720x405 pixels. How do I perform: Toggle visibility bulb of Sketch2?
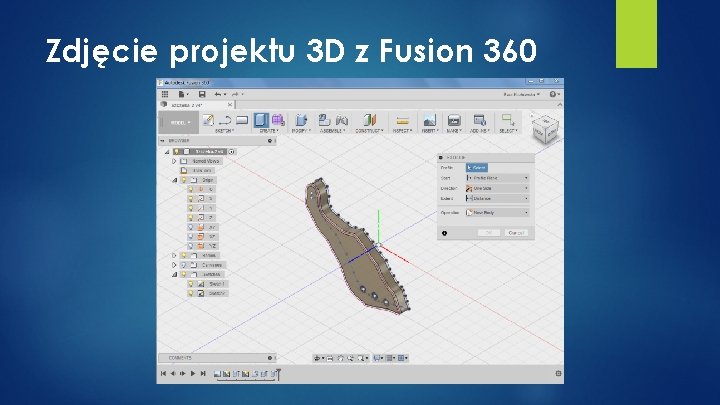point(191,293)
